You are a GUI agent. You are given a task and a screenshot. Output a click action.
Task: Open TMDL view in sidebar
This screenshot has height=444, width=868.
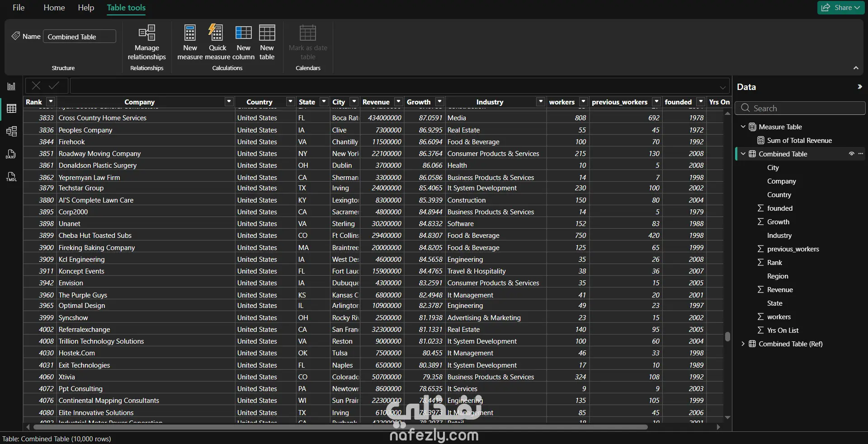11,176
